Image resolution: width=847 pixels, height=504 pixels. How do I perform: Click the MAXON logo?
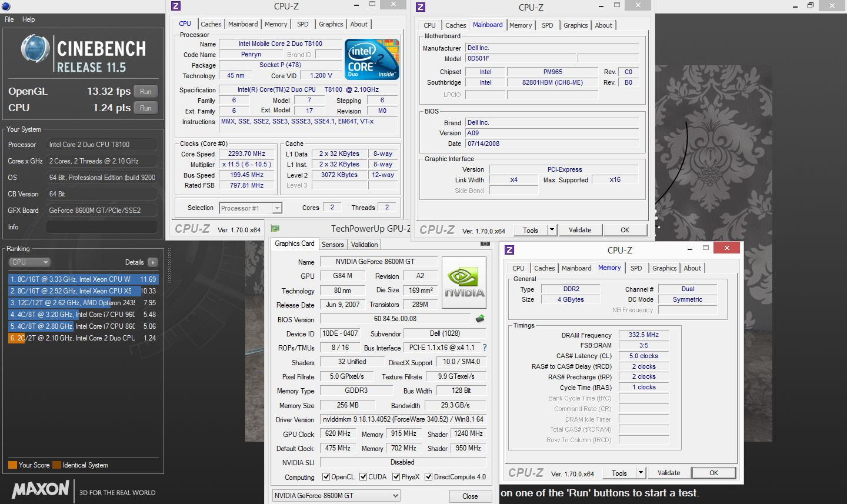pyautogui.click(x=41, y=489)
